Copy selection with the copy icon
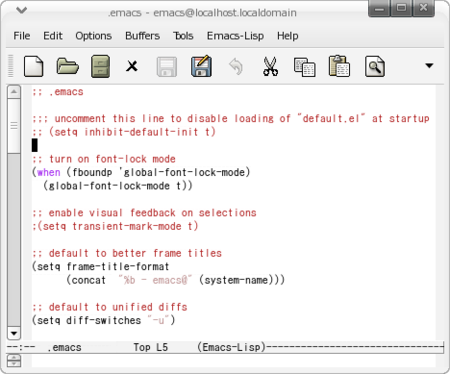This screenshot has height=374, width=450. pos(305,67)
